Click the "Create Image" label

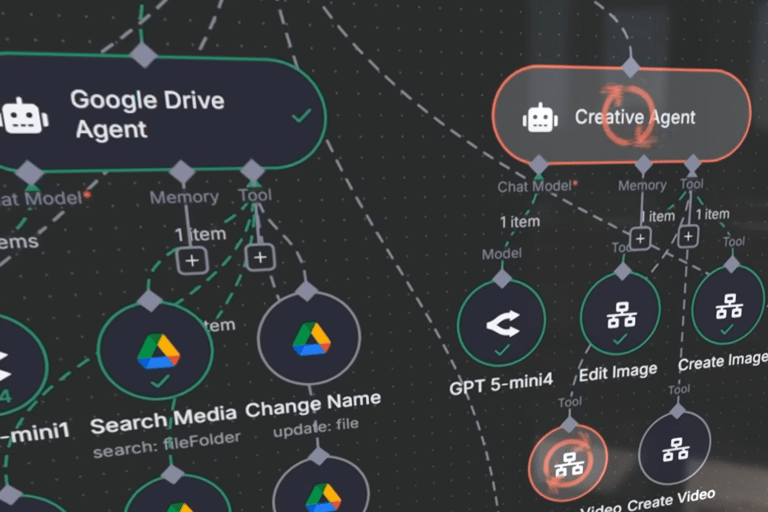pos(723,362)
